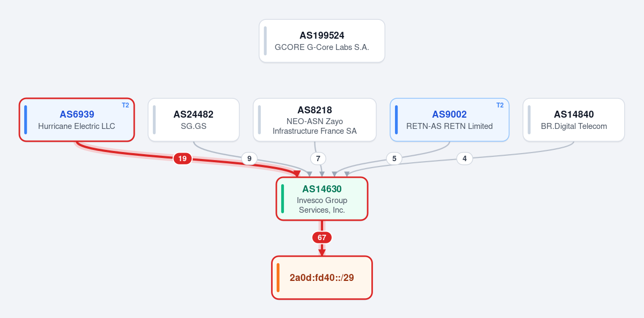Click the red 67 edge badge

[x=322, y=237]
